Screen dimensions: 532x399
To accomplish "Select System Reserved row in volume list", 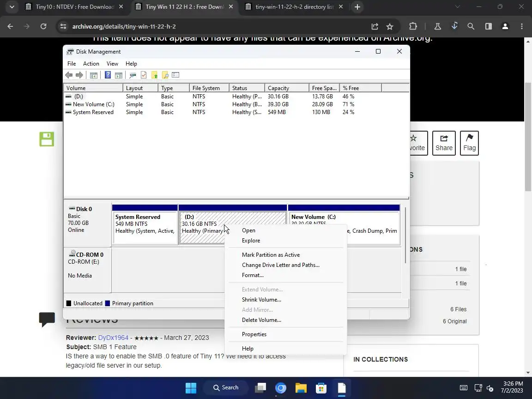I will pos(236,112).
